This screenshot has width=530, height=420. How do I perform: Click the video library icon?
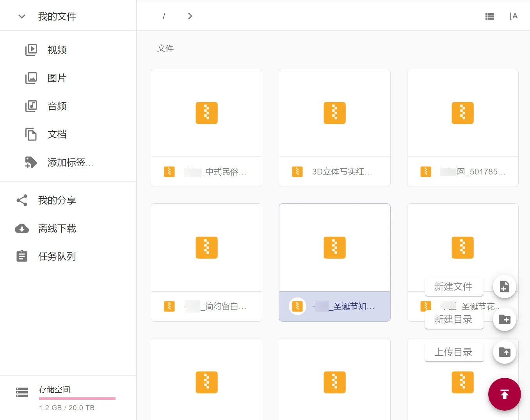point(31,50)
